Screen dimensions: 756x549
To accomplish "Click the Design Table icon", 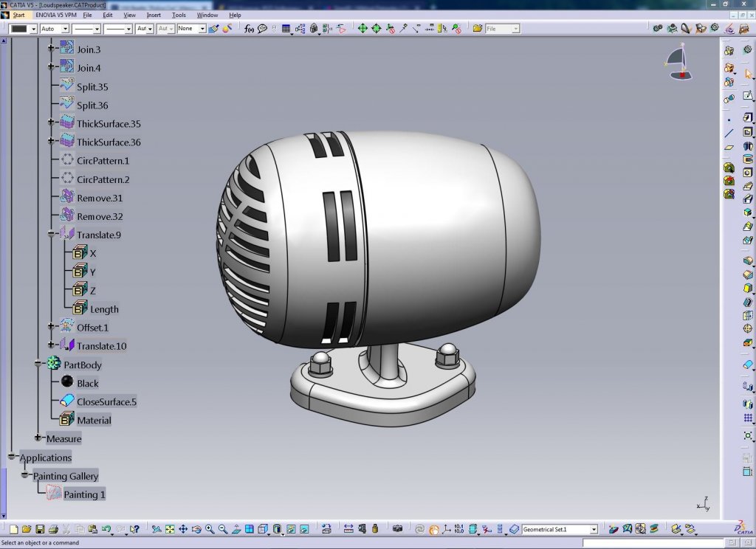I will pos(286,29).
